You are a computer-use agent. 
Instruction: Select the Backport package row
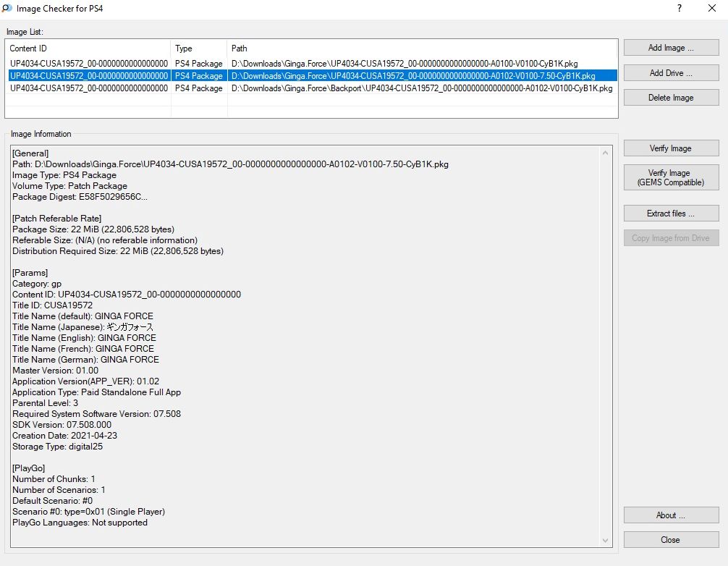coord(421,88)
